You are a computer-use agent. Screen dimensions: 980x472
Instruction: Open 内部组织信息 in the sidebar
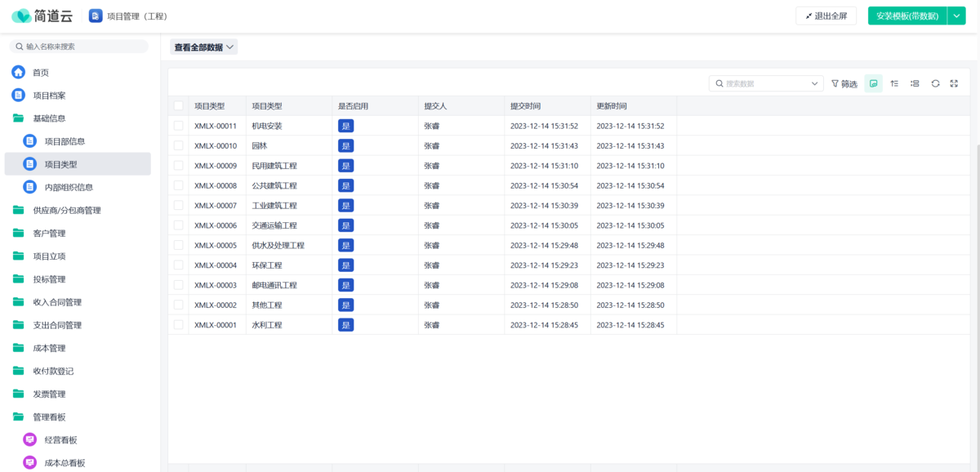coord(69,187)
